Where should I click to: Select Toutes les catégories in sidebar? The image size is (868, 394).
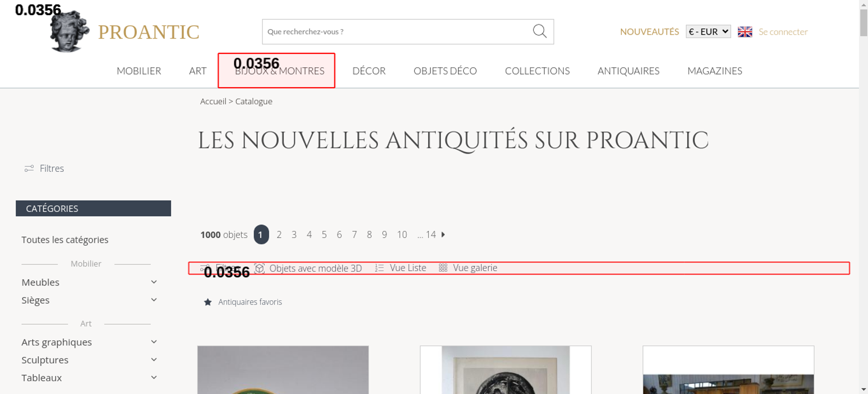pos(65,240)
